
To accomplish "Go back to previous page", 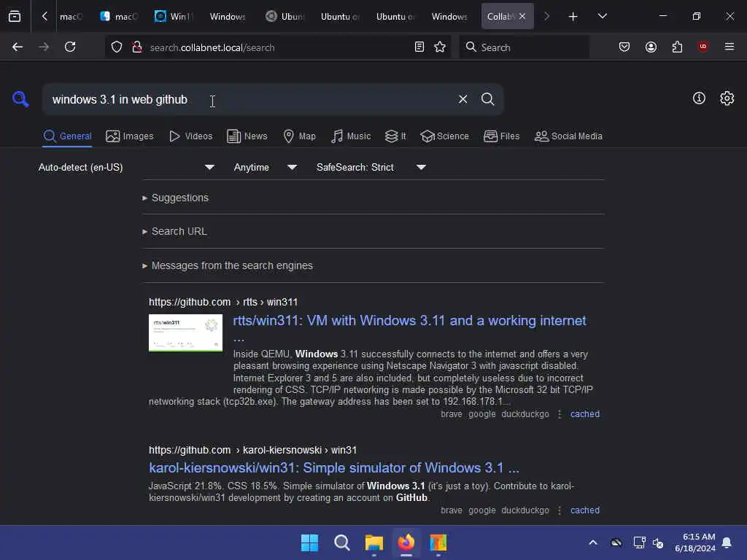I will (18, 47).
